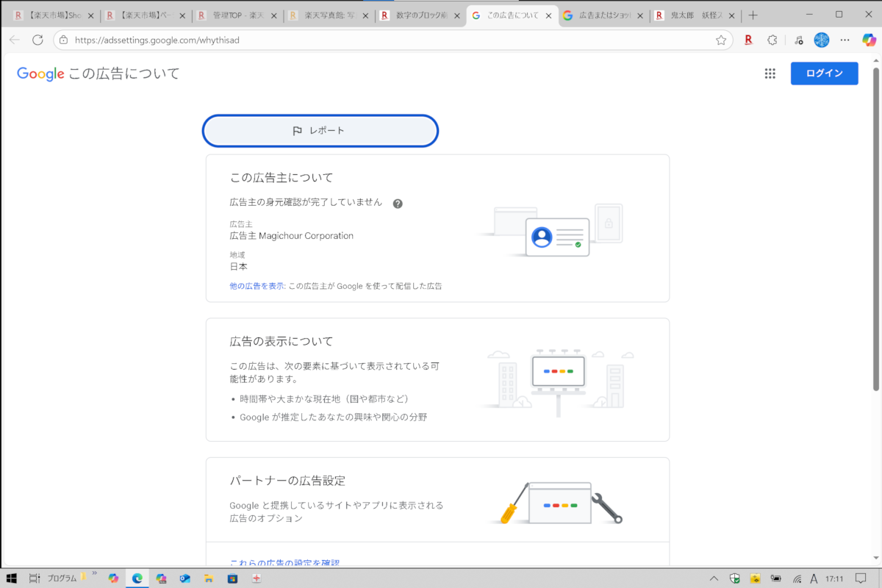Screen dimensions: 882x588
Task: Add page to favorites with star icon
Action: [721, 40]
